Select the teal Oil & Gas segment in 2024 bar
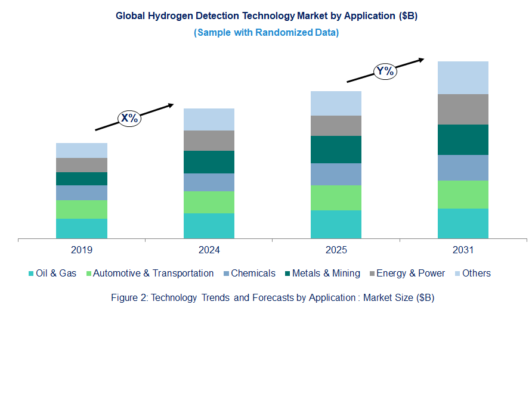The height and width of the screenshot is (410, 532). tap(209, 225)
